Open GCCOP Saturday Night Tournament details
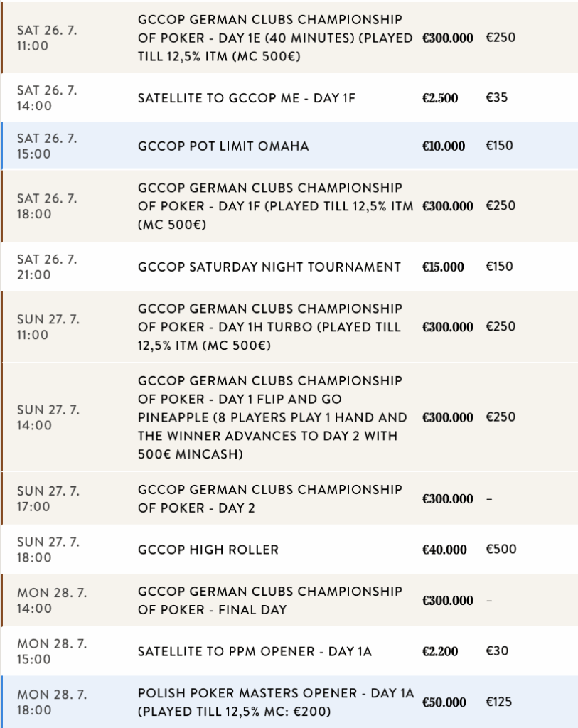Screen dimensions: 578x728 pos(269,267)
